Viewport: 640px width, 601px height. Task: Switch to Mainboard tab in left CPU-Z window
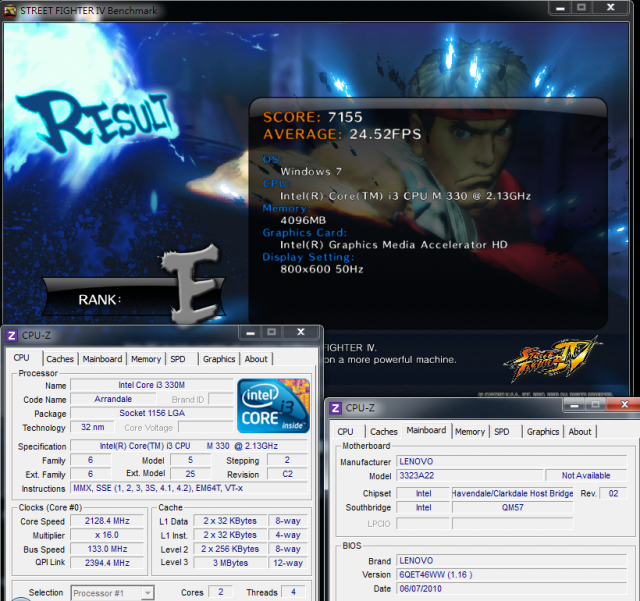[102, 359]
